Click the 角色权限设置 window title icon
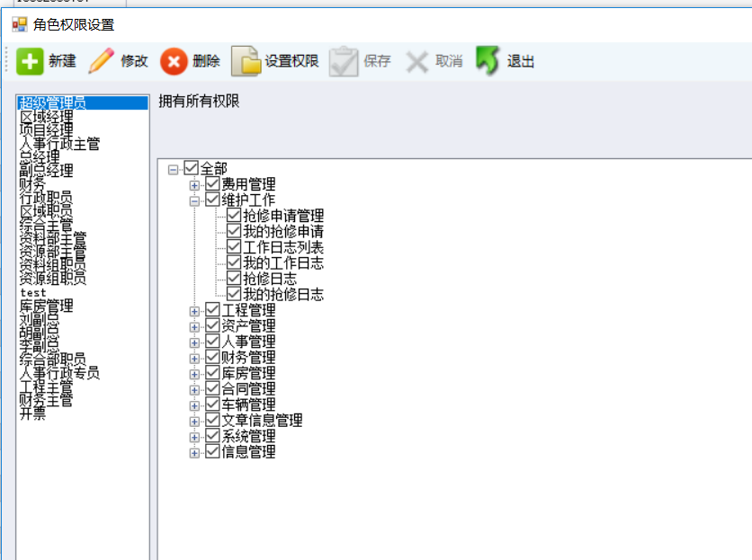 pos(19,25)
